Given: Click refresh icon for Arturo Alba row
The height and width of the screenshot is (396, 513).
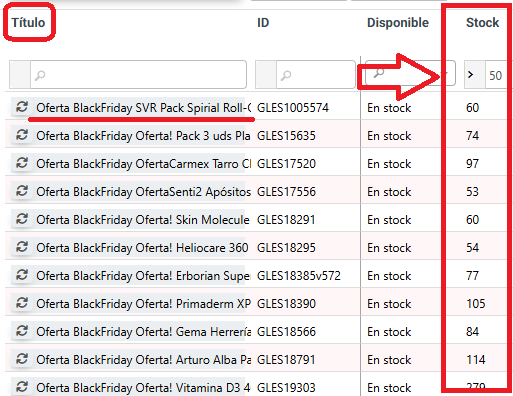Looking at the screenshot, I should click(22, 359).
